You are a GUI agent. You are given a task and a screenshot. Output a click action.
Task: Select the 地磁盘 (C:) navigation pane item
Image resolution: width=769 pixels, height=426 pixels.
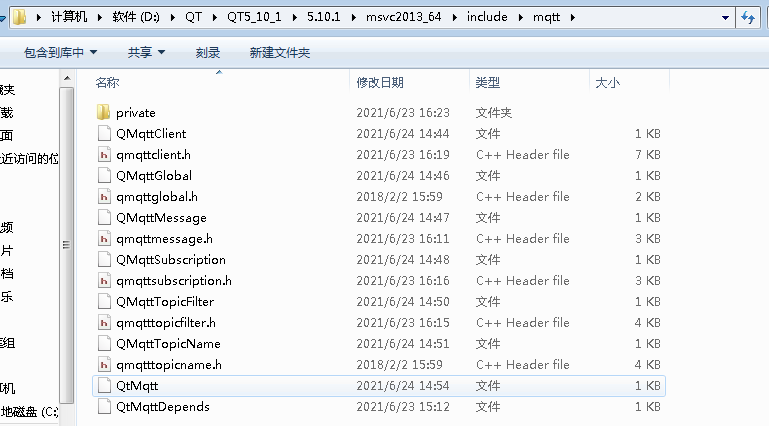(29, 412)
